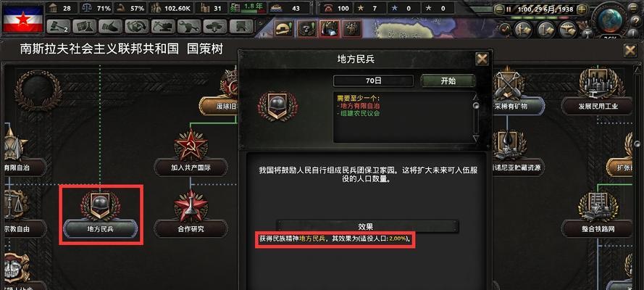Open the Production wrench menu

pos(189,27)
